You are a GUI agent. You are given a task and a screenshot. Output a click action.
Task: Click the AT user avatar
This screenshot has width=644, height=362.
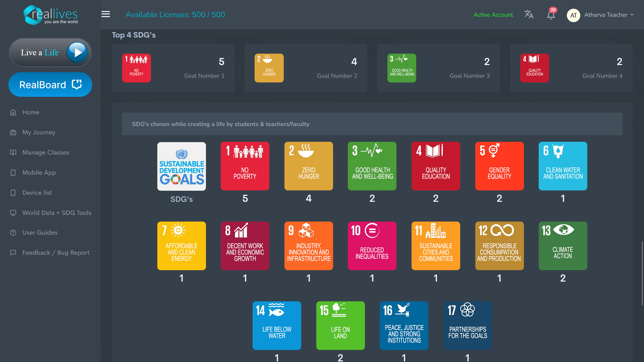pos(573,15)
